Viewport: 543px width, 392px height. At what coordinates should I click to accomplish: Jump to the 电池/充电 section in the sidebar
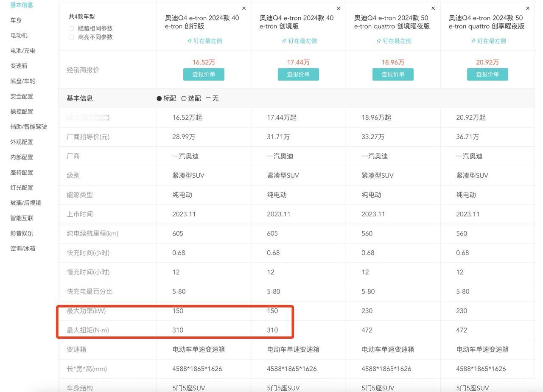click(23, 51)
